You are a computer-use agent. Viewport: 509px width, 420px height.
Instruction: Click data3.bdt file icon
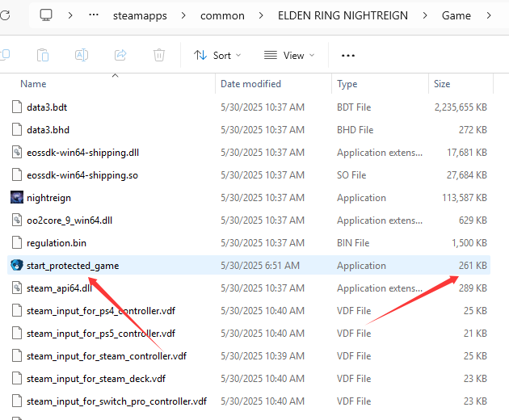pyautogui.click(x=17, y=107)
